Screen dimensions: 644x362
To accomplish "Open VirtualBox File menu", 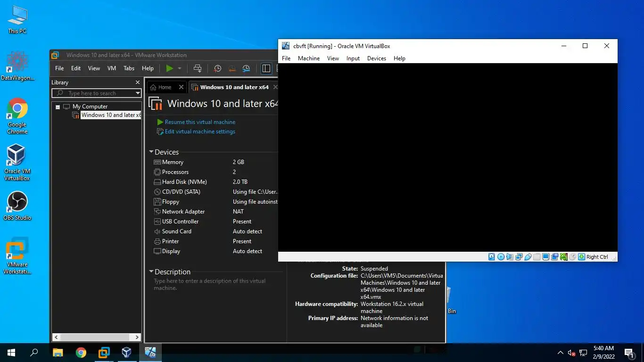I will pyautogui.click(x=286, y=58).
